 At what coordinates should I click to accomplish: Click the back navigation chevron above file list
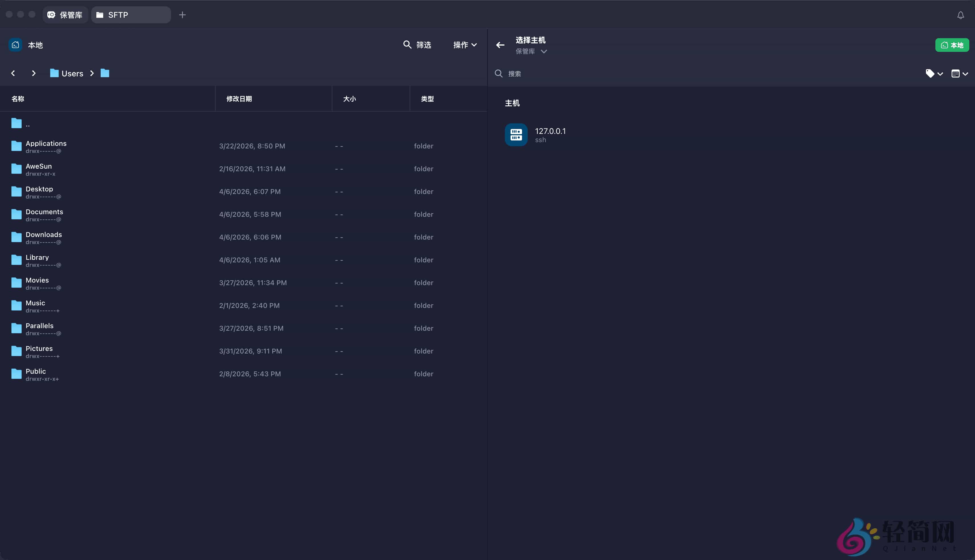[13, 73]
